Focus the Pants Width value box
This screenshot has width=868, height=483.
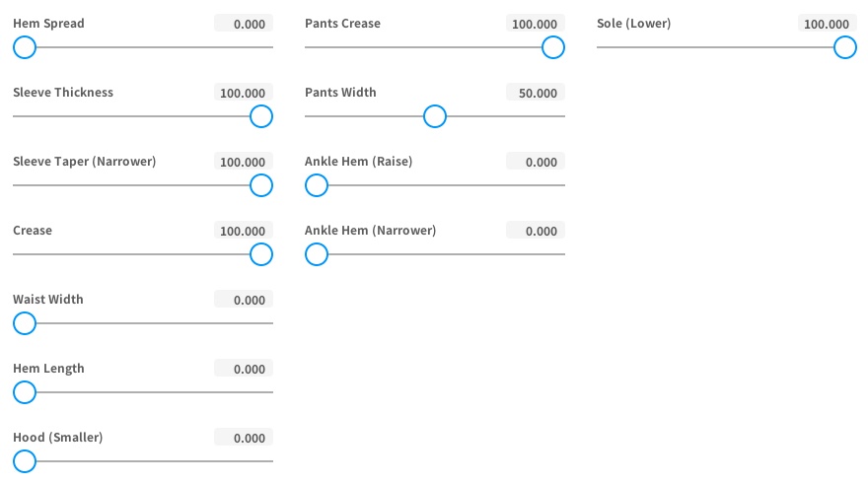(536, 93)
